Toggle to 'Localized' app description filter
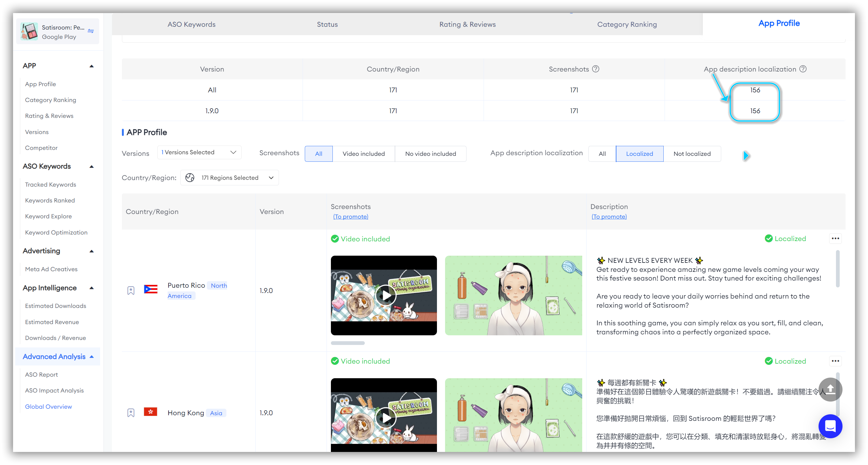868x465 pixels. coord(639,153)
